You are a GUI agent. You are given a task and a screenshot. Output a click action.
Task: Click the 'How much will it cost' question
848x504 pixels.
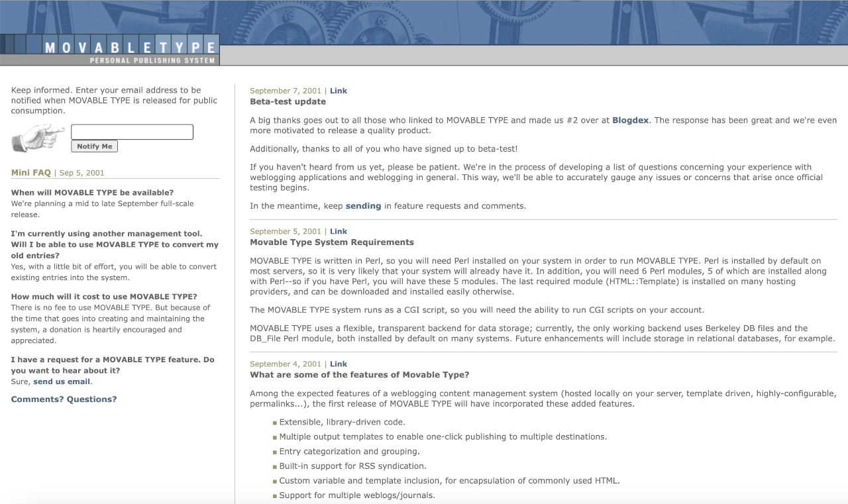pyautogui.click(x=104, y=297)
